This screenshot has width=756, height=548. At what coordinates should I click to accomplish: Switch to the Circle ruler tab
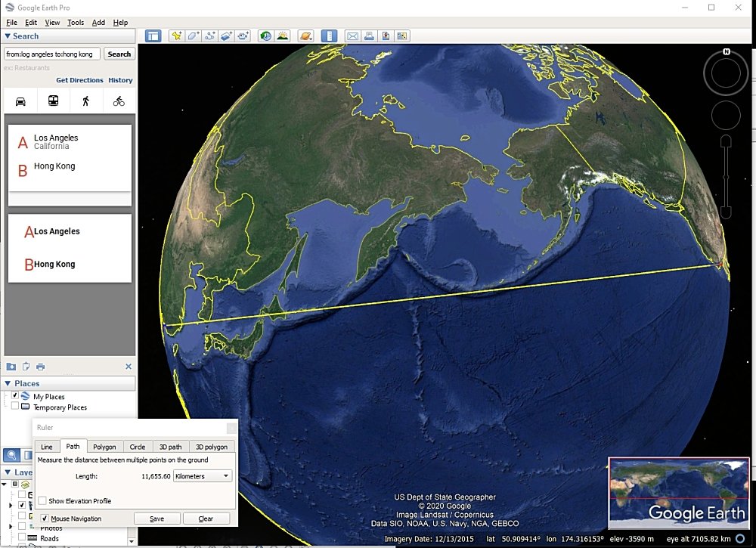pos(138,447)
